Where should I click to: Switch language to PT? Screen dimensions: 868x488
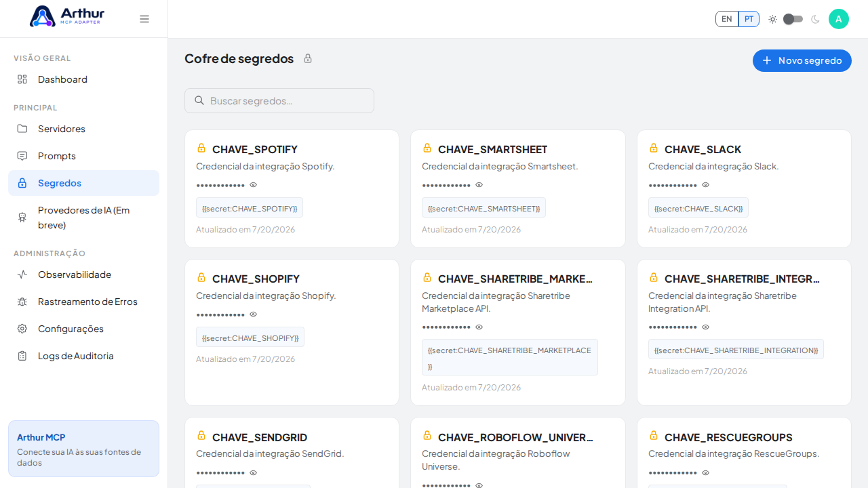pos(749,19)
